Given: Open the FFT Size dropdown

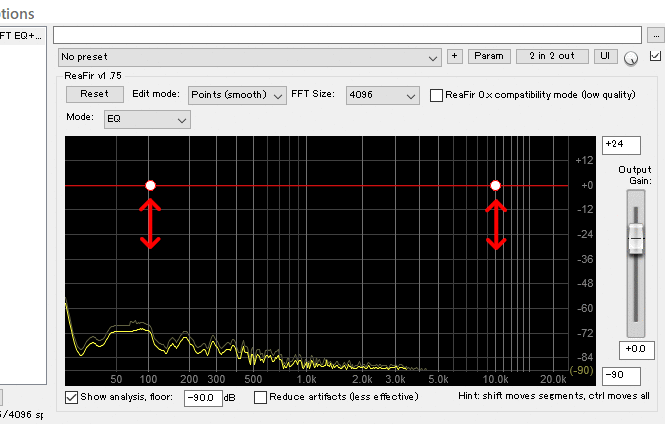Looking at the screenshot, I should (381, 95).
